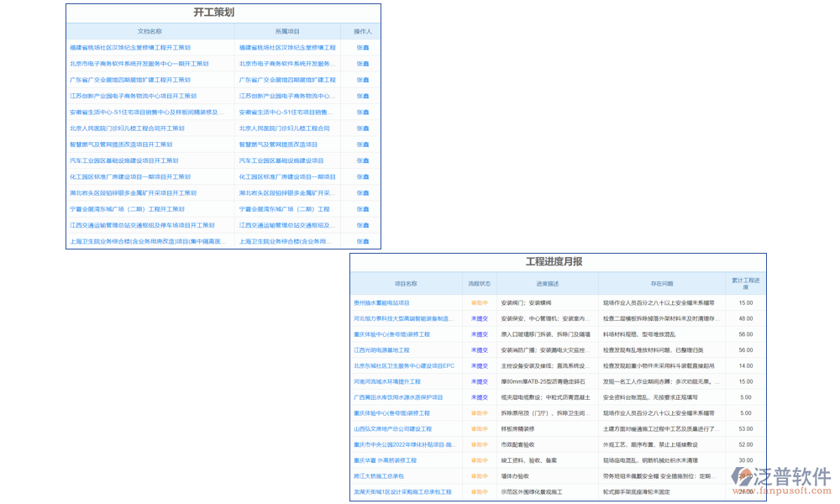Viewport: 840px width, 504px height.
Task: Select the 累计工程进度 column header
Action: pos(746,284)
